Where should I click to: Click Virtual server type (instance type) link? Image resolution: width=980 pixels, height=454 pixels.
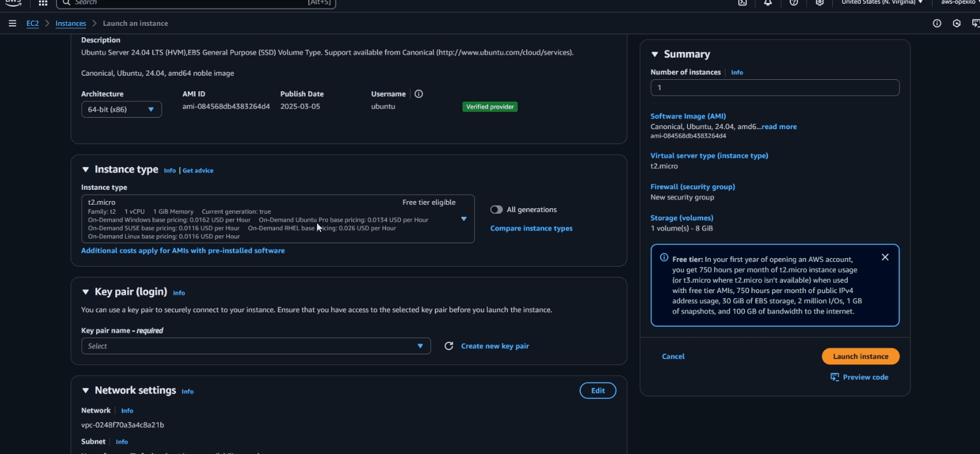[709, 156]
